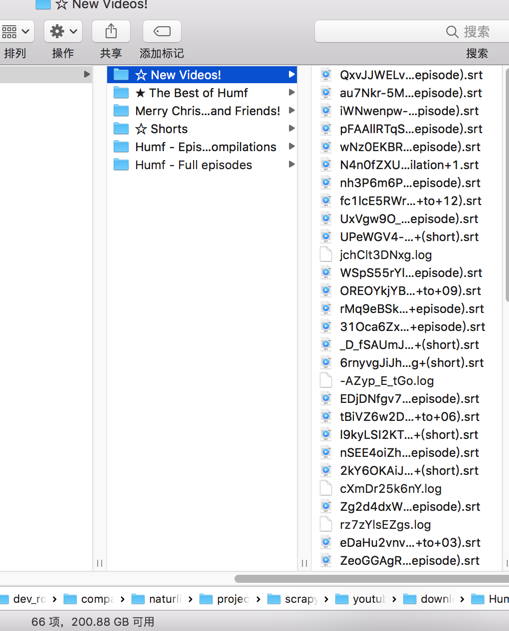The image size is (509, 631).
Task: Click the file icon of N4n0fZXU...ilation+1.srt
Action: coord(326,165)
